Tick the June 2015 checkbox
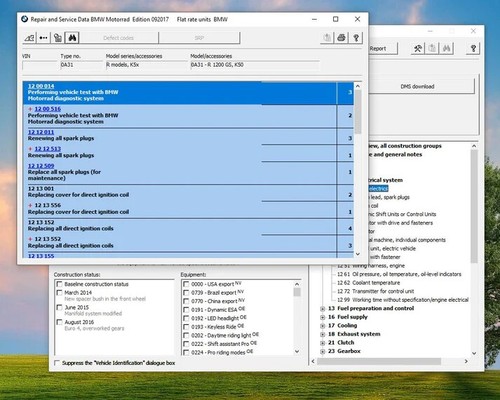500x400 pixels. pyautogui.click(x=59, y=307)
